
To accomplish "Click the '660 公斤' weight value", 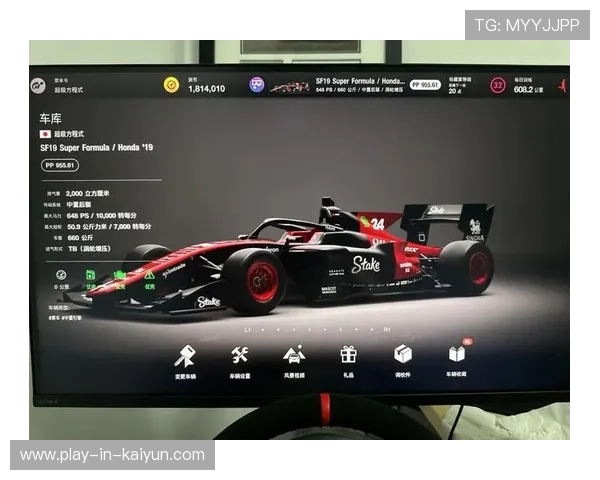I will 80,238.
